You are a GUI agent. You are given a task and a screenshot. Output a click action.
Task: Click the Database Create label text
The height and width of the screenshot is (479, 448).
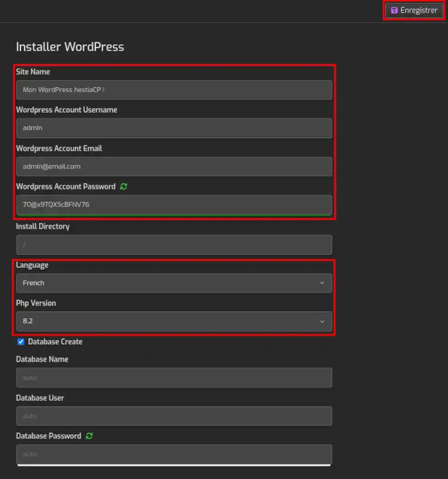tap(55, 342)
